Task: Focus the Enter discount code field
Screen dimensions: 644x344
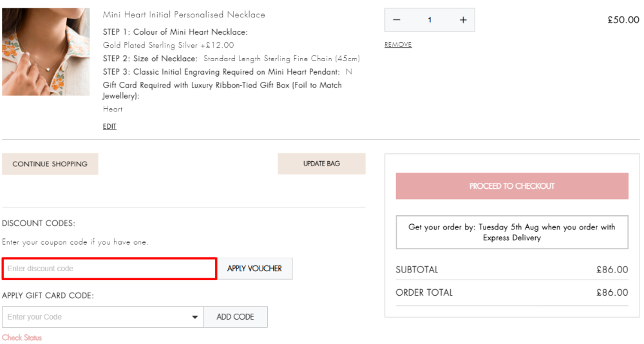Action: click(109, 269)
